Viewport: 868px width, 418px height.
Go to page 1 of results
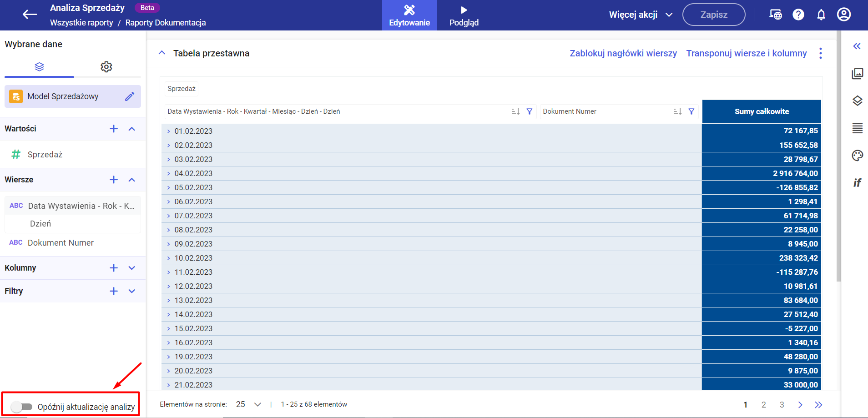(x=746, y=404)
